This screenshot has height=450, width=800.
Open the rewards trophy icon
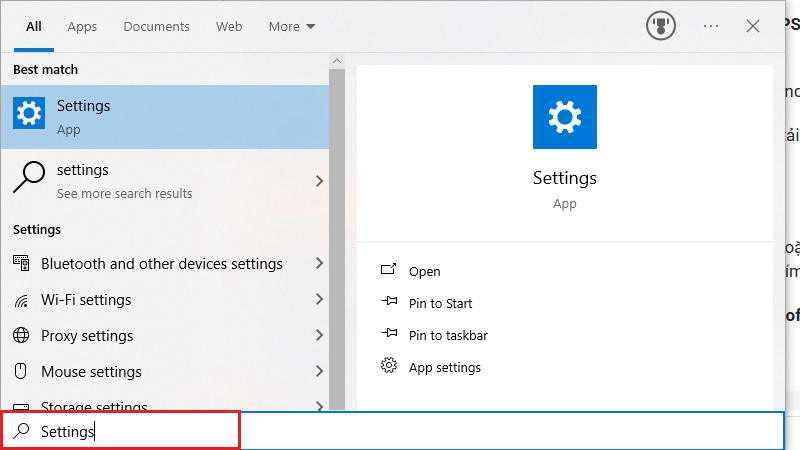[x=661, y=26]
